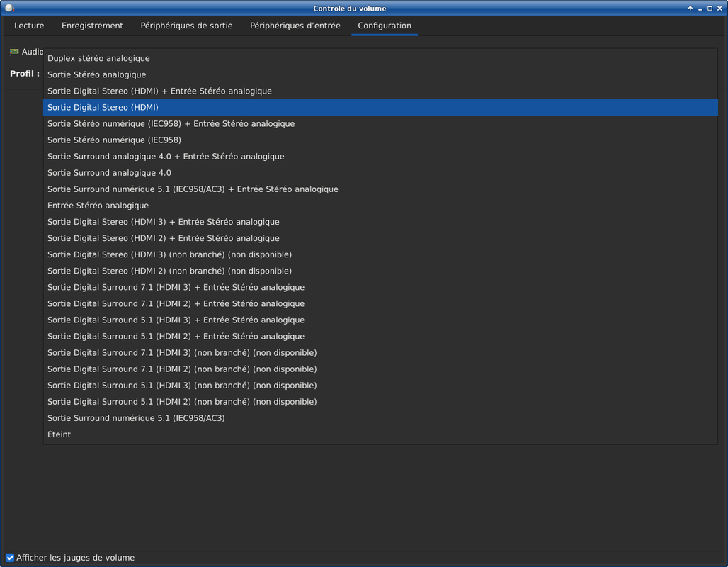Select Digital Surround 5.1 (HDMI 2) (non branché)
This screenshot has width=728, height=567.
tap(380, 402)
